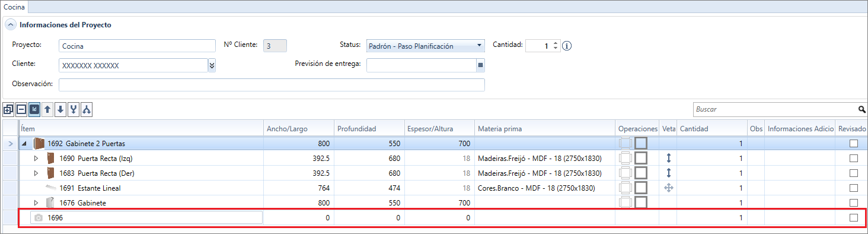Click the free grain icon for Estante Lineal
The image size is (868, 234).
[x=669, y=188]
